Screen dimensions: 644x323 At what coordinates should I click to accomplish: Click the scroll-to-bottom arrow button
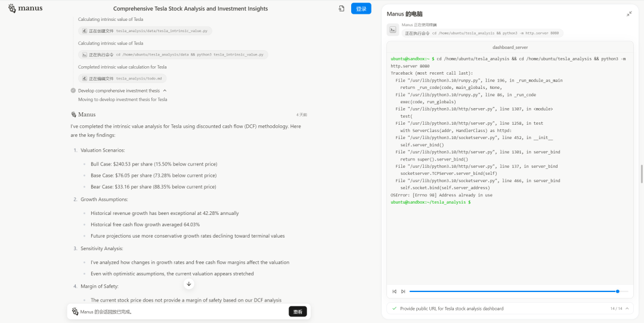188,284
